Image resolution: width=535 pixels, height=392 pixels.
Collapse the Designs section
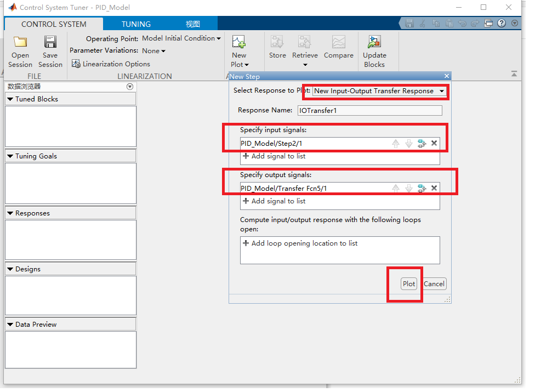(x=10, y=269)
